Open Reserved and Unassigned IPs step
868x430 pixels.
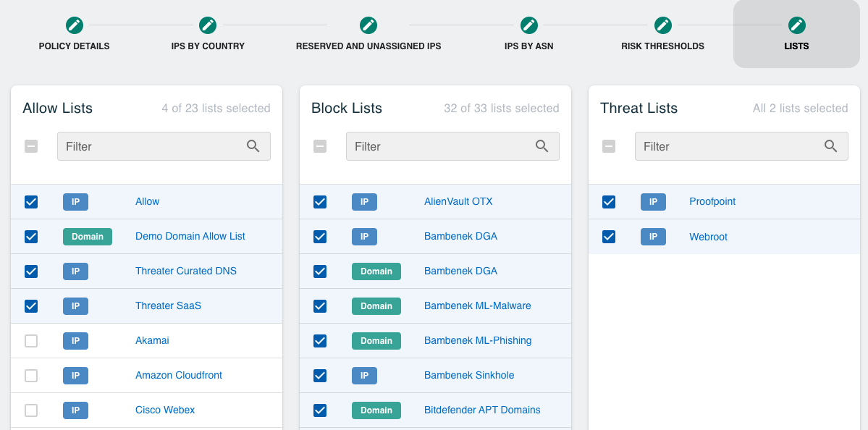click(x=368, y=46)
